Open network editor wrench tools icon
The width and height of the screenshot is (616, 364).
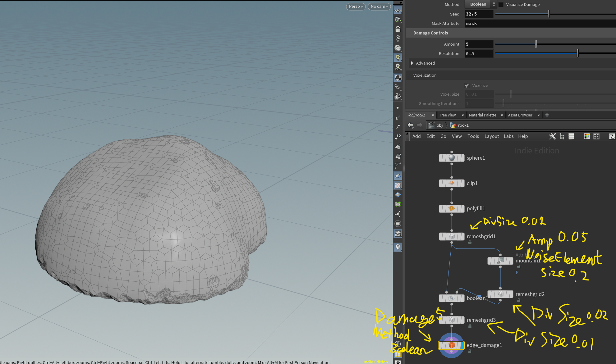pos(552,136)
